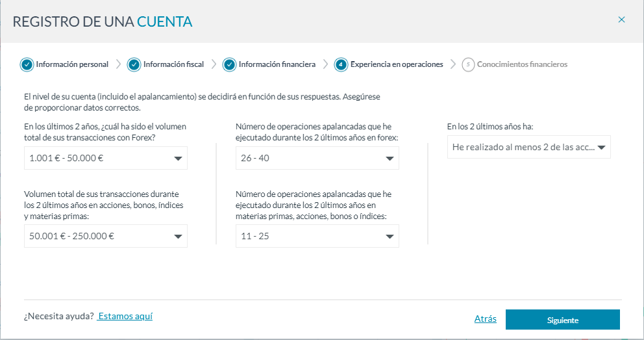Go to the Información fiscal step

pyautogui.click(x=173, y=64)
